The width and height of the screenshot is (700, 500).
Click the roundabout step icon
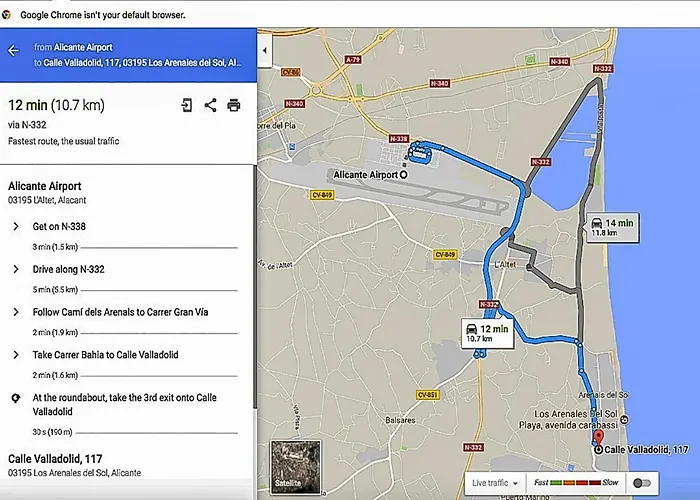(x=16, y=398)
